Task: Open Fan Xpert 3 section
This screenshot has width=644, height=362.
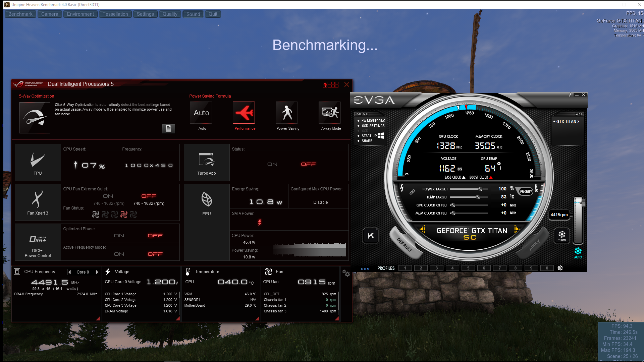Action: pyautogui.click(x=38, y=202)
